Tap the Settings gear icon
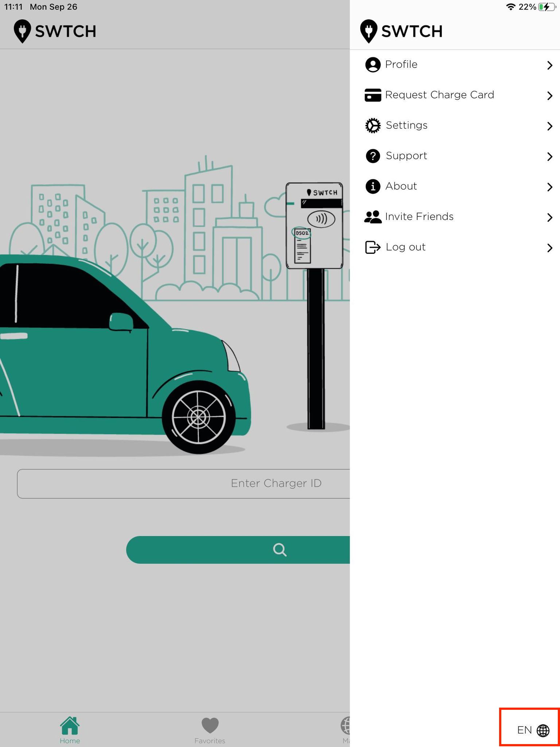 373,125
